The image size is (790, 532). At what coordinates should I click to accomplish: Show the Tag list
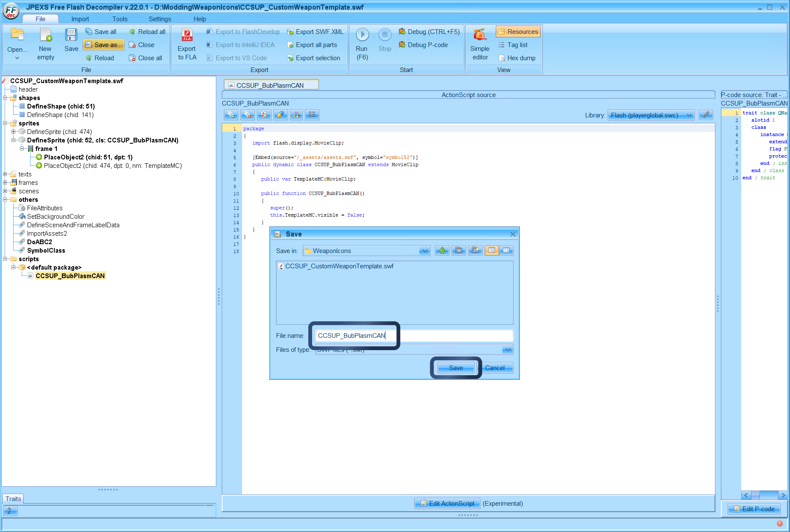point(514,45)
